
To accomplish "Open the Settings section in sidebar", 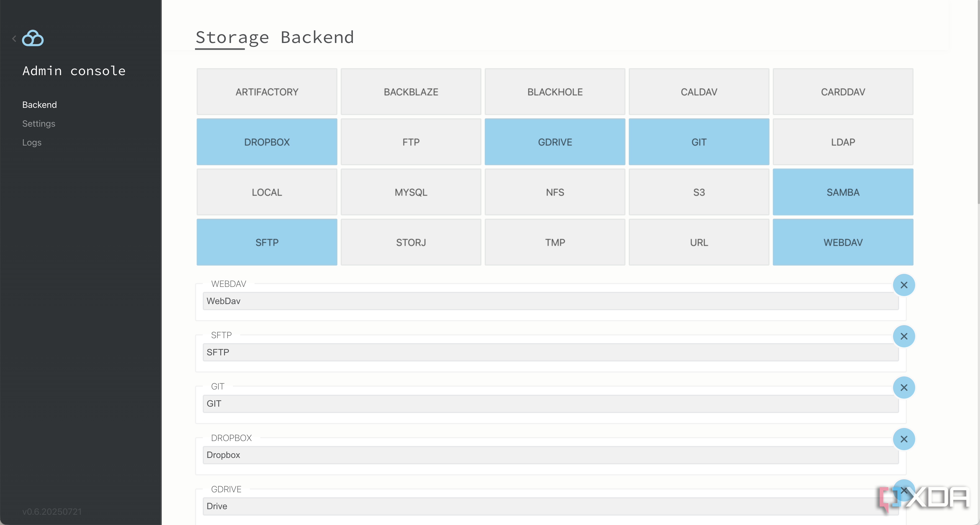I will (x=39, y=123).
